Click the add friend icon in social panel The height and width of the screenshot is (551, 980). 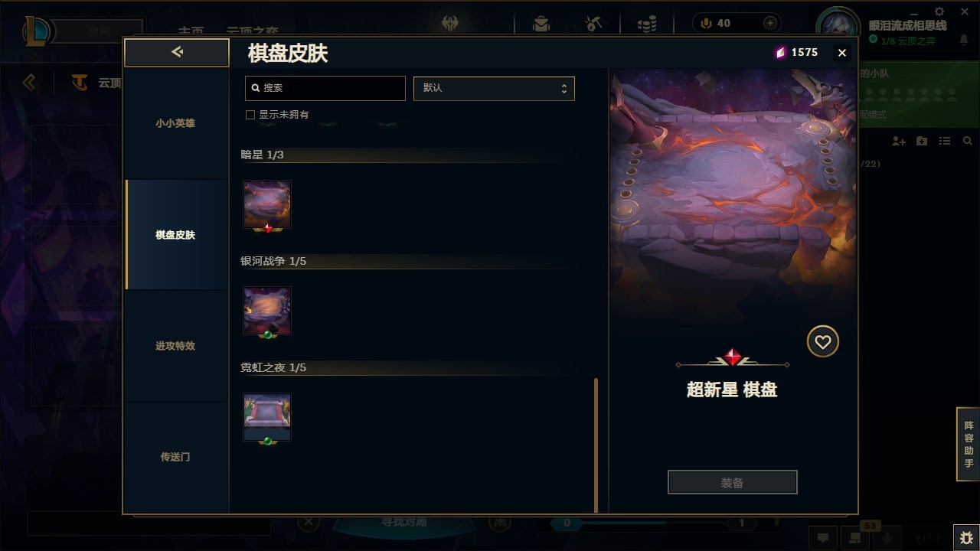(899, 142)
